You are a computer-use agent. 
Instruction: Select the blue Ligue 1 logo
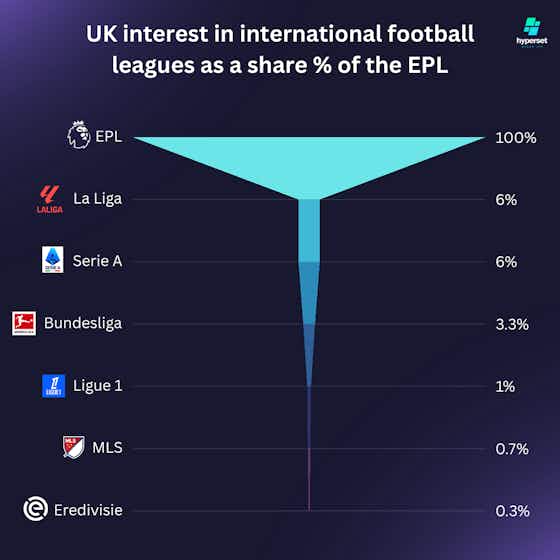click(x=54, y=386)
